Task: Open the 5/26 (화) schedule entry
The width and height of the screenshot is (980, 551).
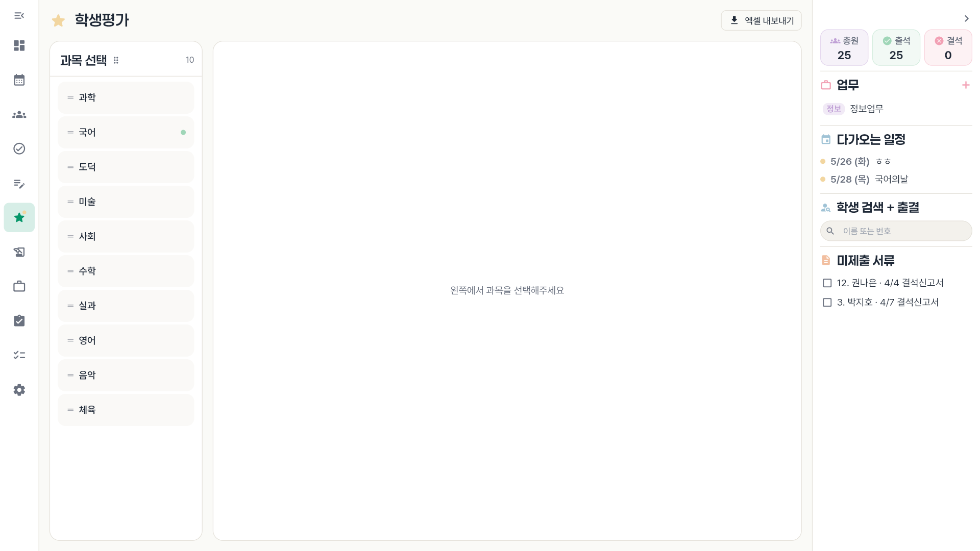Action: click(855, 162)
